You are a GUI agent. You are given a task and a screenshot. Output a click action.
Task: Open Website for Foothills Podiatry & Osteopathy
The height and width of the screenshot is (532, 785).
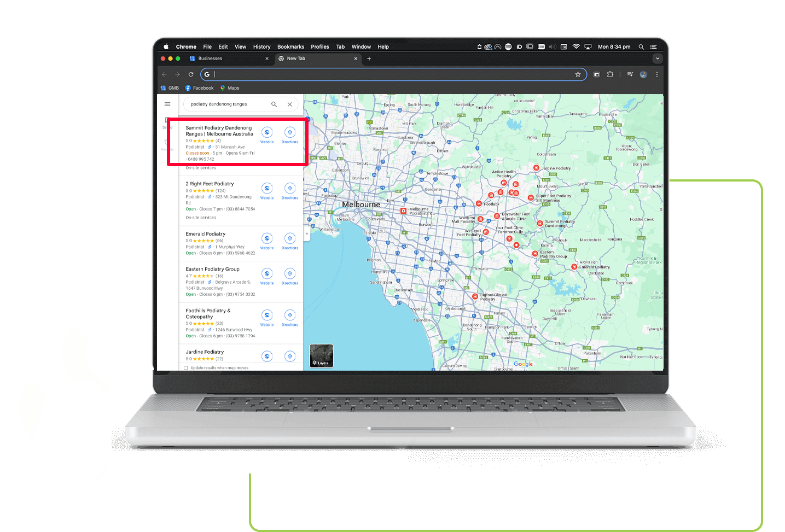point(267,317)
